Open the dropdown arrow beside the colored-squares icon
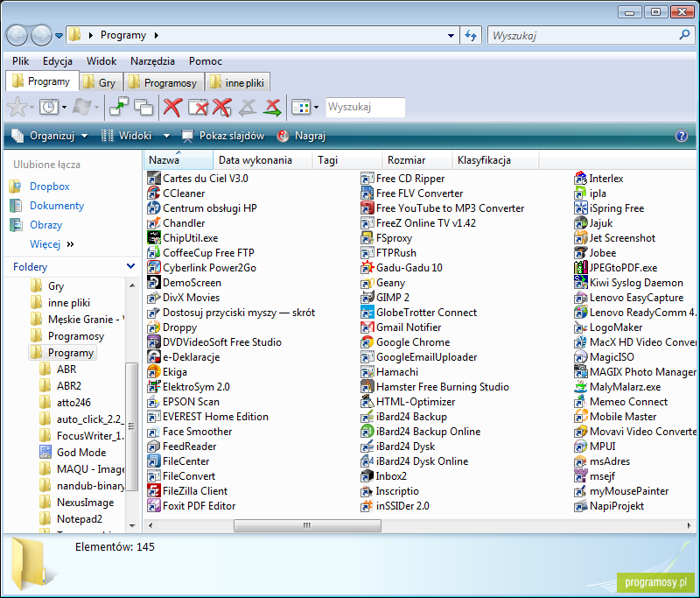This screenshot has height=598, width=700. click(x=316, y=107)
